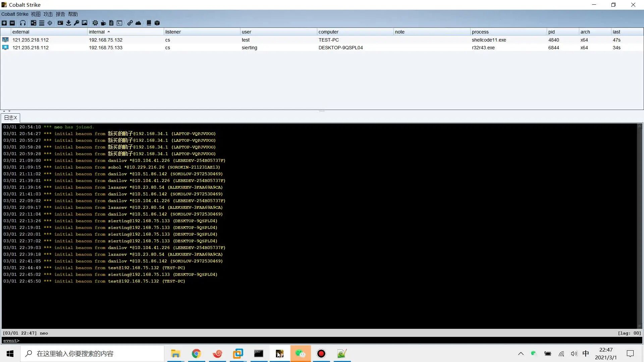Open the credentials card icon
644x362 pixels.
click(60, 23)
